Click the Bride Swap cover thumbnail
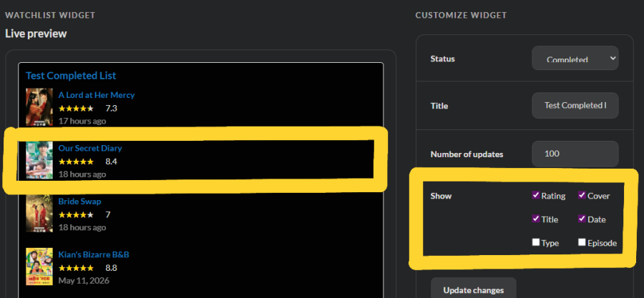This screenshot has width=644, height=298. [39, 214]
